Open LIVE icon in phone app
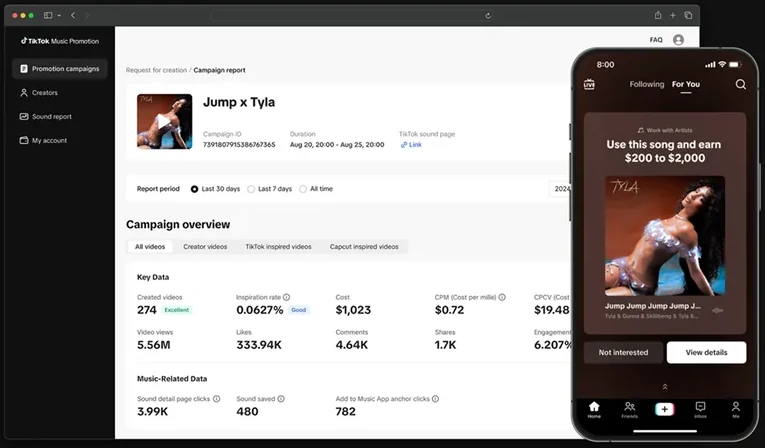 pyautogui.click(x=589, y=84)
